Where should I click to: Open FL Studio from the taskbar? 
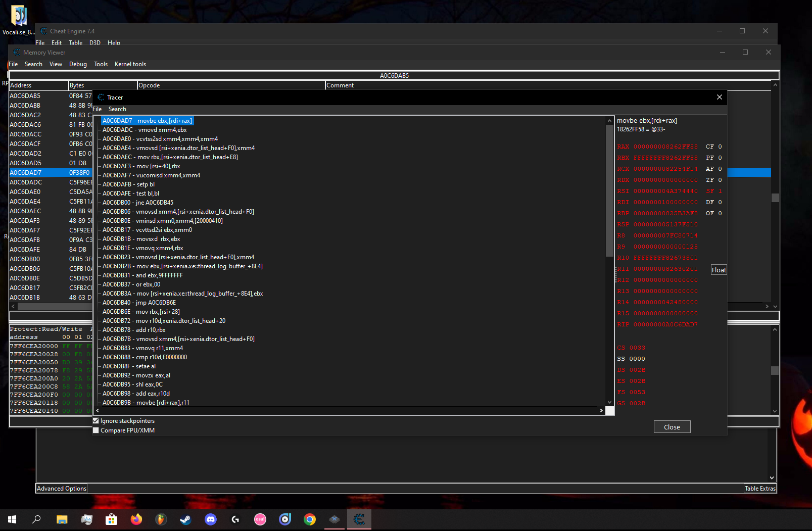coord(161,519)
